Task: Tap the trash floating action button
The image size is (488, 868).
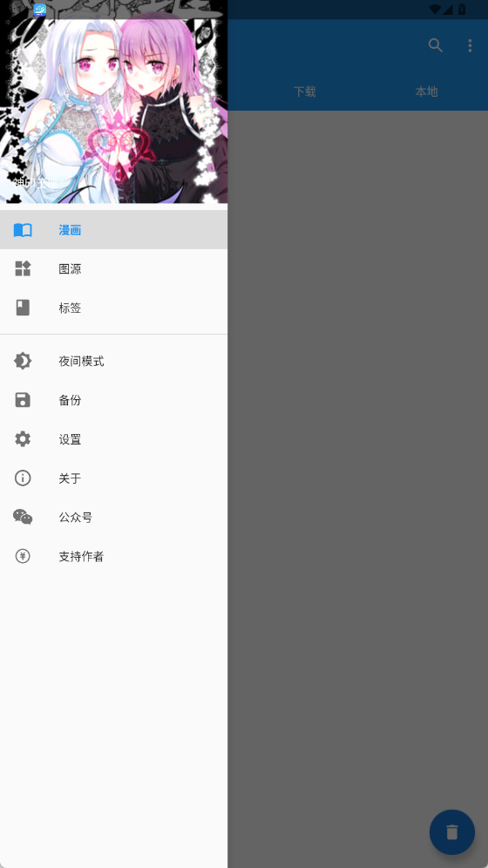Action: click(x=452, y=832)
